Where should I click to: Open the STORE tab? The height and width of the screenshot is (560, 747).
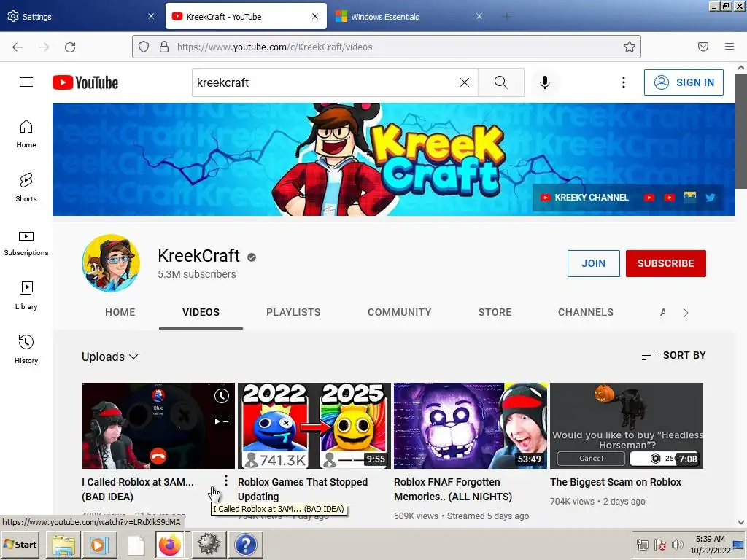pos(495,312)
